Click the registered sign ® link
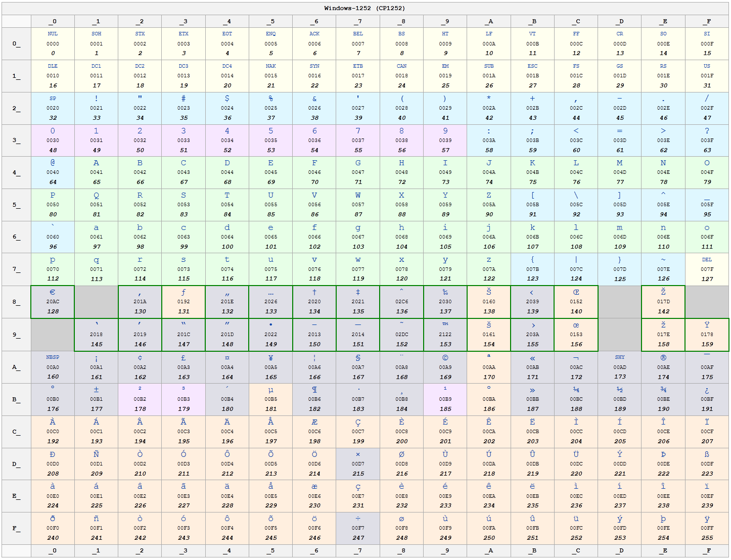731x560 pixels. [x=663, y=358]
